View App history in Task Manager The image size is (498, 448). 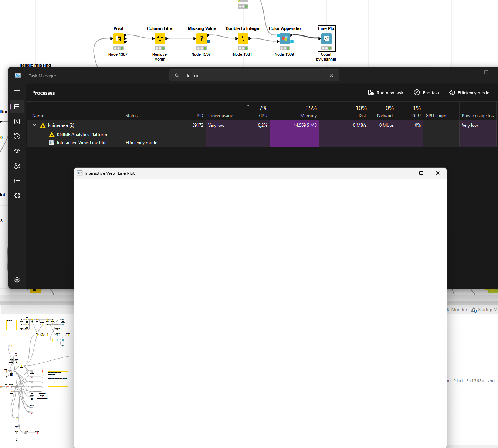17,136
